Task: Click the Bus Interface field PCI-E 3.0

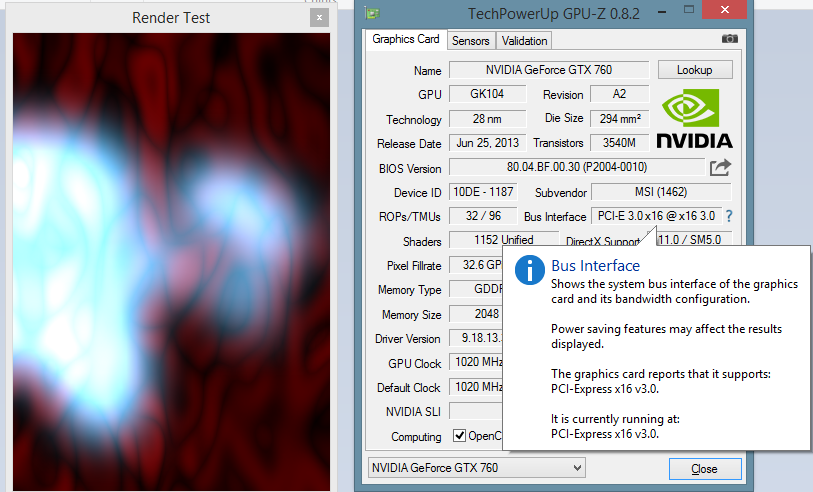Action: (656, 216)
